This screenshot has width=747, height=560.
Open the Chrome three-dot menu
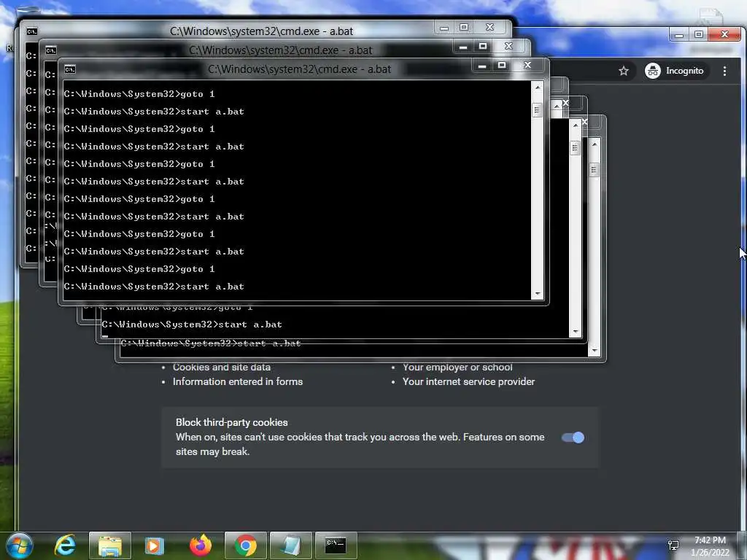724,71
